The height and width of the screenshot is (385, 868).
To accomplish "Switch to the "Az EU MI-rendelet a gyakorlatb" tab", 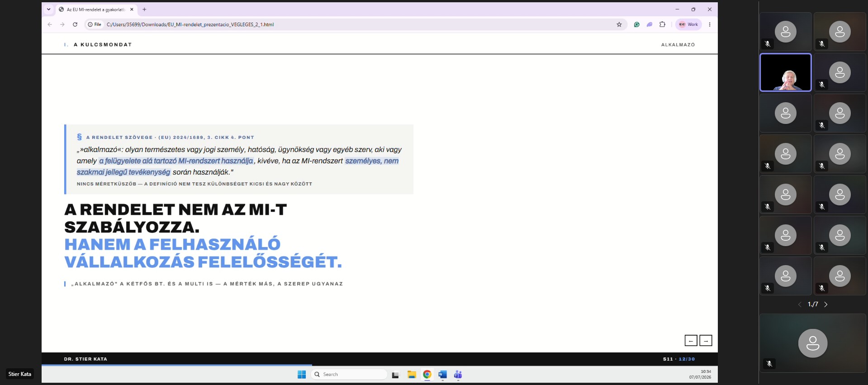I will tap(95, 10).
